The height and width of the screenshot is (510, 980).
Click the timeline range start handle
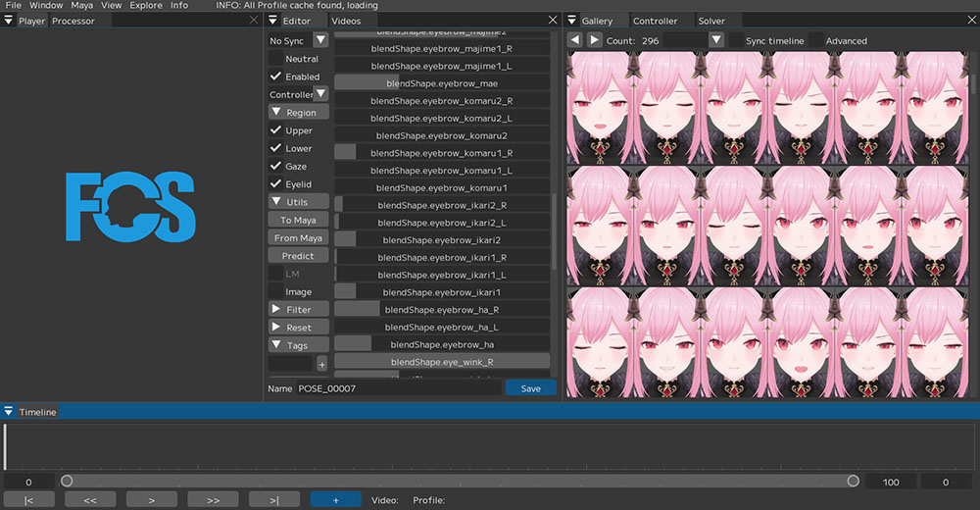click(x=67, y=481)
